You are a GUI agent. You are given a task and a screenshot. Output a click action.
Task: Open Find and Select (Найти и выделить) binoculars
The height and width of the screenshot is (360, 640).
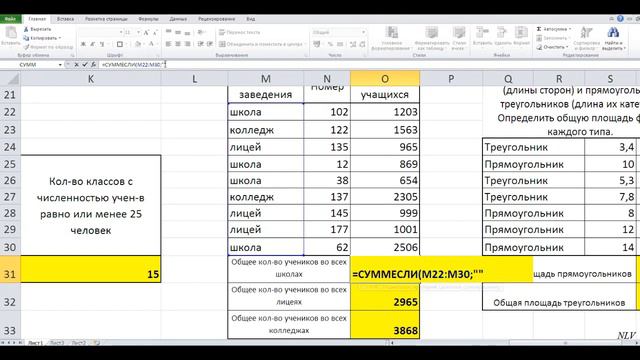tap(613, 38)
